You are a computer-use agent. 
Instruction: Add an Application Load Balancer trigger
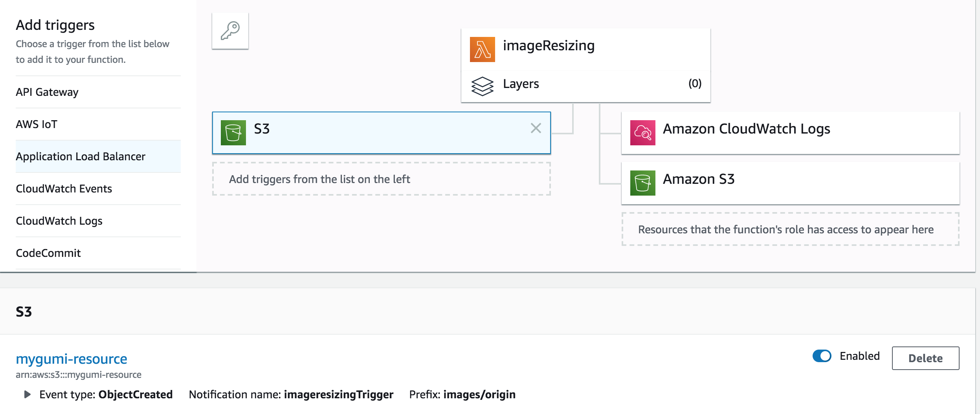pos(98,156)
